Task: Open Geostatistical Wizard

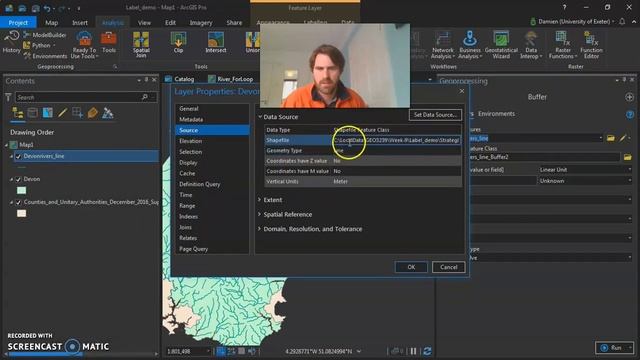Action: point(501,45)
